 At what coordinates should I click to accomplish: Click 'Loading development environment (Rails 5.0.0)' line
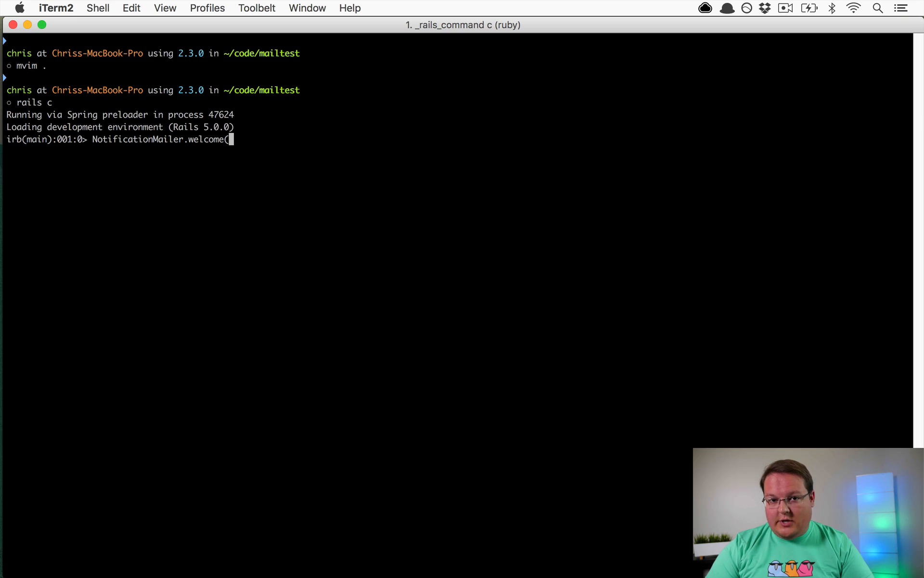click(x=120, y=127)
